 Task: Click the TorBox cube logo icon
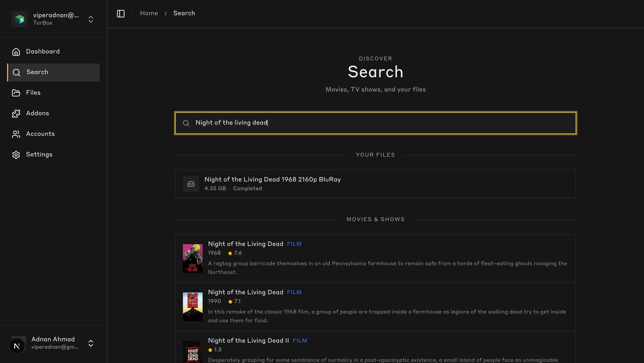click(x=19, y=19)
